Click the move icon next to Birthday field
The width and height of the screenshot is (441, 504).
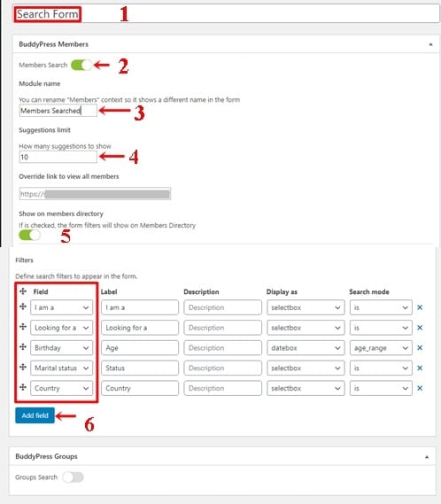[x=23, y=346]
